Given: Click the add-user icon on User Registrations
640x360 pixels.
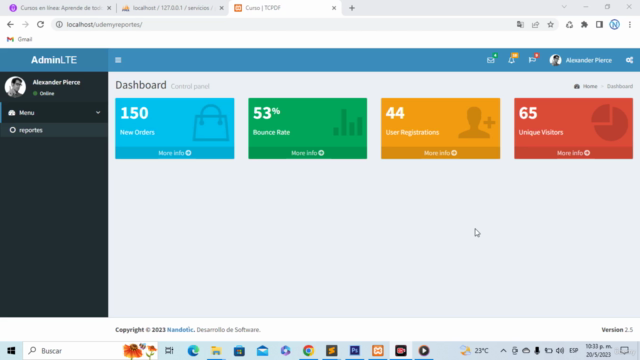Looking at the screenshot, I should coord(476,122).
